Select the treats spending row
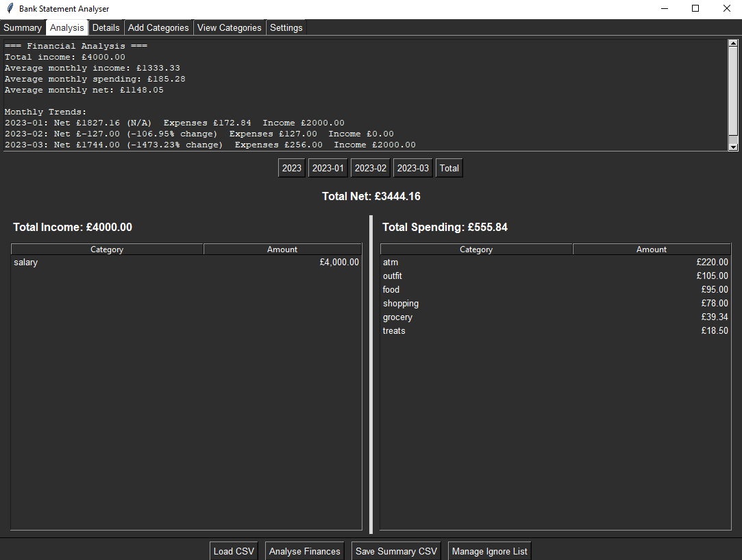Image resolution: width=742 pixels, height=560 pixels. click(x=556, y=331)
